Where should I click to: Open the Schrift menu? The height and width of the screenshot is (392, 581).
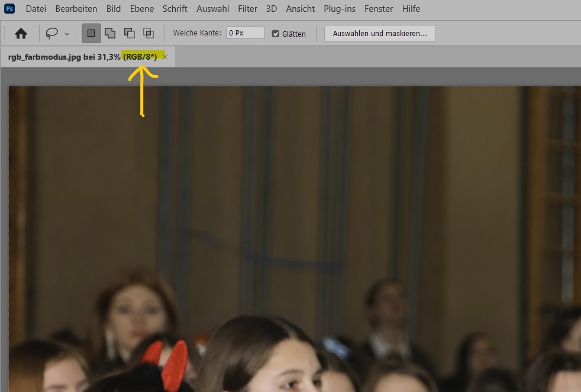175,8
